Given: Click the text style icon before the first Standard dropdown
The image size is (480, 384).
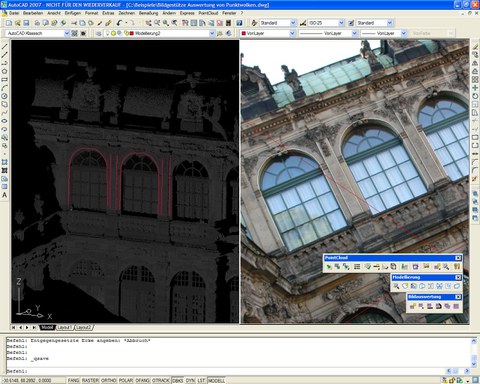Looking at the screenshot, I should [x=254, y=23].
